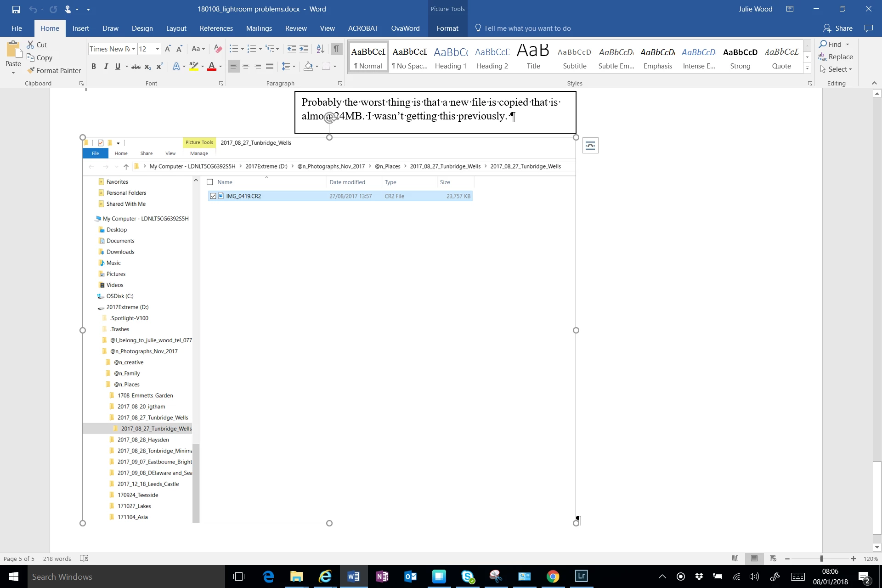Center align the paragraph text
This screenshot has height=588, width=882.
click(246, 67)
